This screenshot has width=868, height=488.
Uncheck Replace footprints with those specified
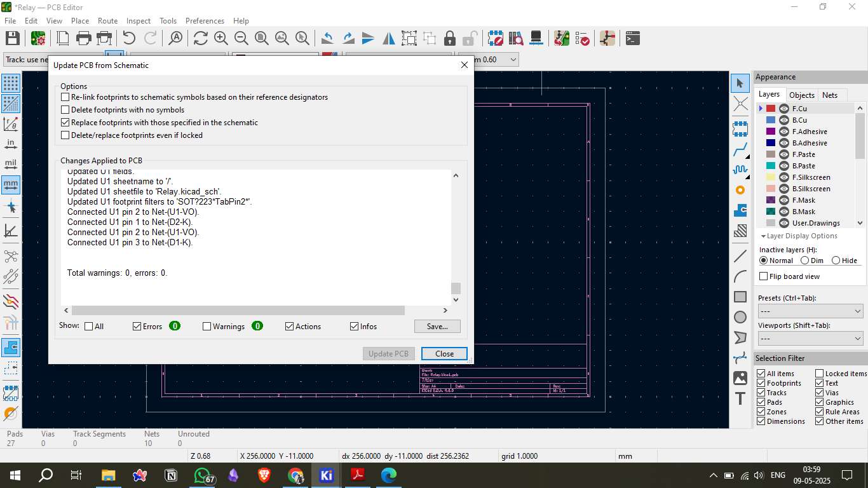point(65,123)
